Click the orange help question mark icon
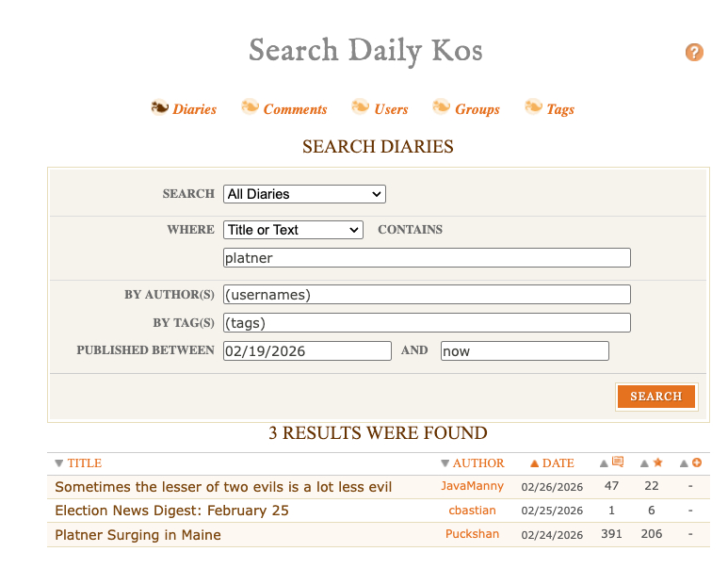728x568 pixels. [694, 53]
